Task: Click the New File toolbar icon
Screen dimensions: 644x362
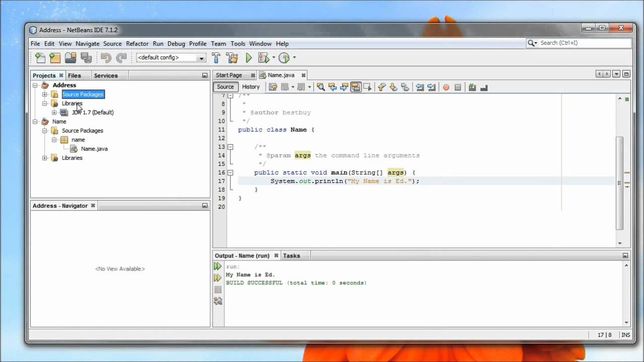Action: coord(40,58)
